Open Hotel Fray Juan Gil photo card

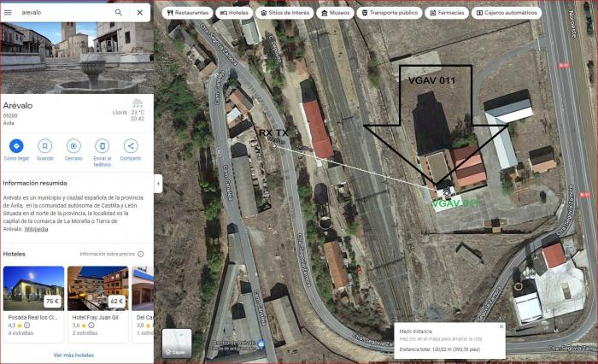(98, 288)
